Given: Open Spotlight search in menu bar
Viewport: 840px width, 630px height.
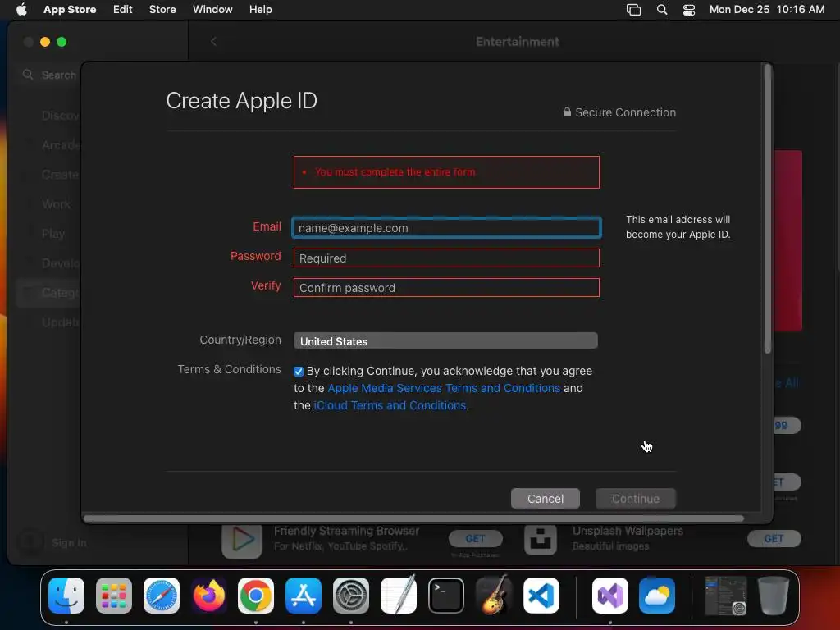Looking at the screenshot, I should point(662,10).
